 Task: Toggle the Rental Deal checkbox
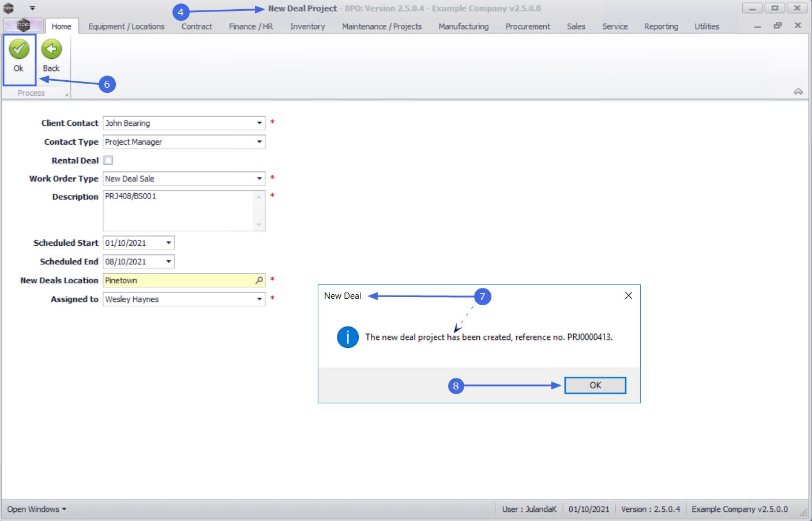[108, 160]
